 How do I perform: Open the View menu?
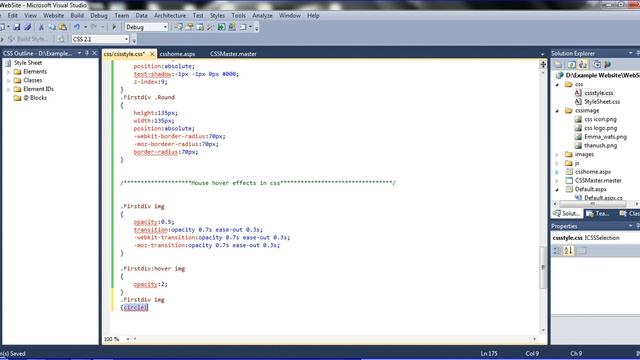tap(30, 16)
